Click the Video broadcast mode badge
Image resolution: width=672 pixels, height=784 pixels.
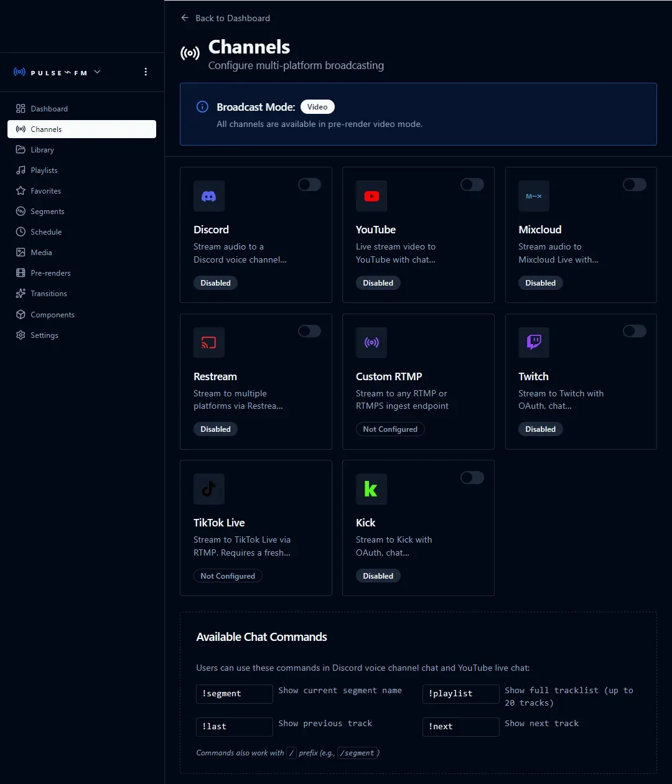pos(317,106)
